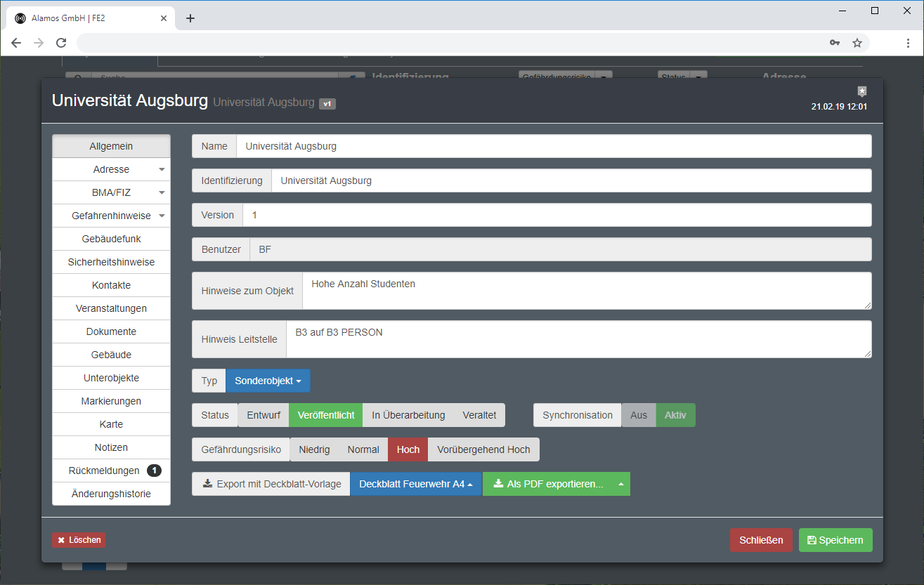Open the caret next to PDF export
924x585 pixels.
620,484
